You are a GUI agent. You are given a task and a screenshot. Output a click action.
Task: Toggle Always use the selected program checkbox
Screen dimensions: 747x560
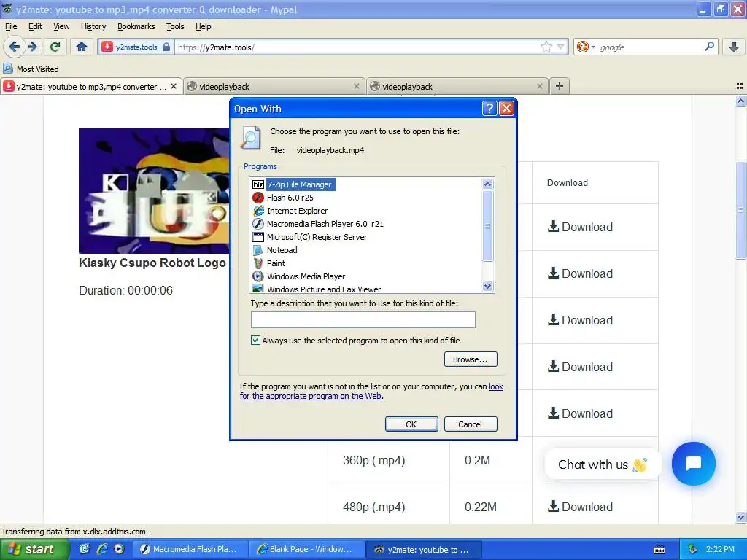click(256, 340)
